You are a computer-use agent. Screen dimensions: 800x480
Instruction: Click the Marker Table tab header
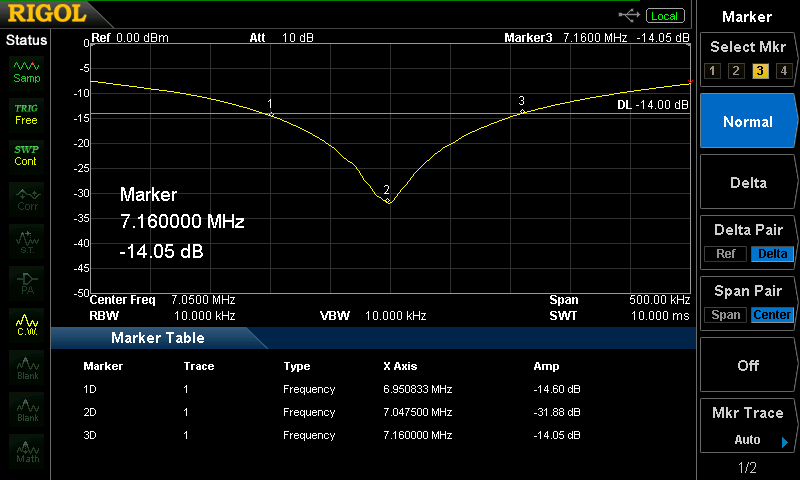point(158,338)
